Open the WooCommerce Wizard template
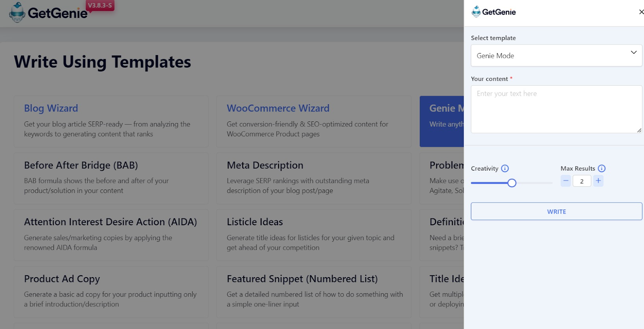Image resolution: width=644 pixels, height=329 pixels. pyautogui.click(x=314, y=121)
